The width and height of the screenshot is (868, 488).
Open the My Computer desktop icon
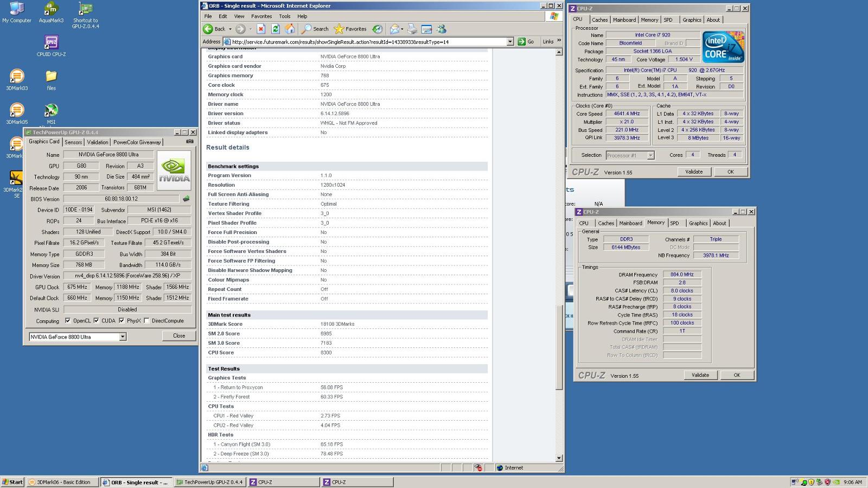(17, 12)
